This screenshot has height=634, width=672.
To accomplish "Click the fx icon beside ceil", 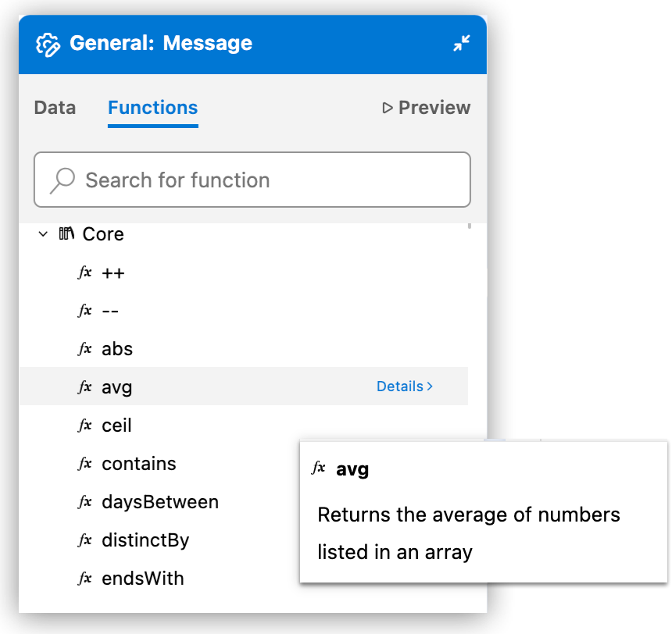I will (84, 426).
